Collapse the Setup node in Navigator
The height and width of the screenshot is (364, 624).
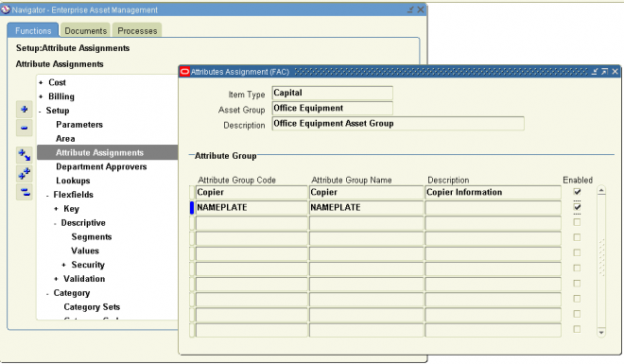coord(41,112)
